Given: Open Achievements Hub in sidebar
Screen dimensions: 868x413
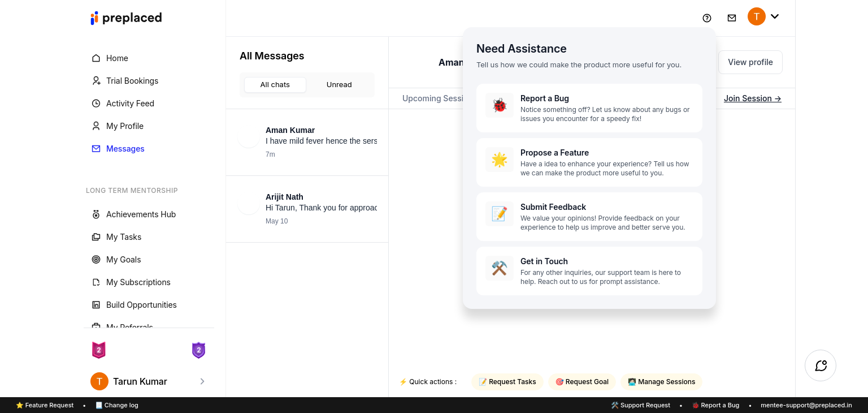Looking at the screenshot, I should point(141,214).
